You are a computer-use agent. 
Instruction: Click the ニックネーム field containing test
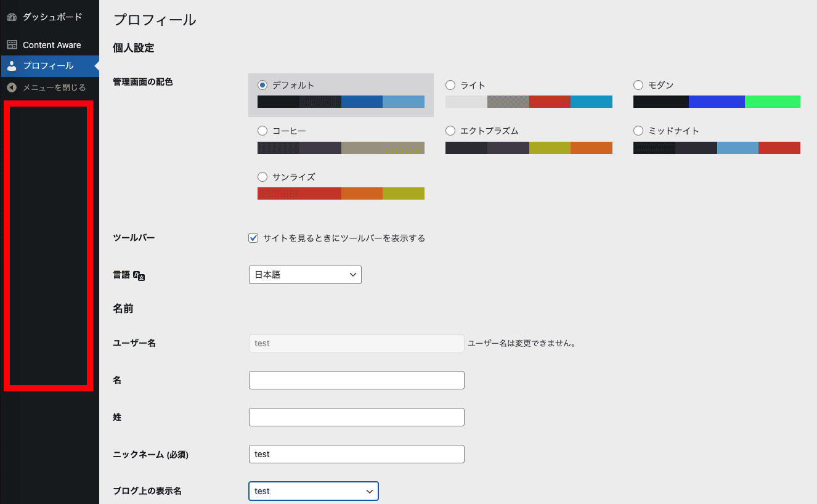click(356, 454)
